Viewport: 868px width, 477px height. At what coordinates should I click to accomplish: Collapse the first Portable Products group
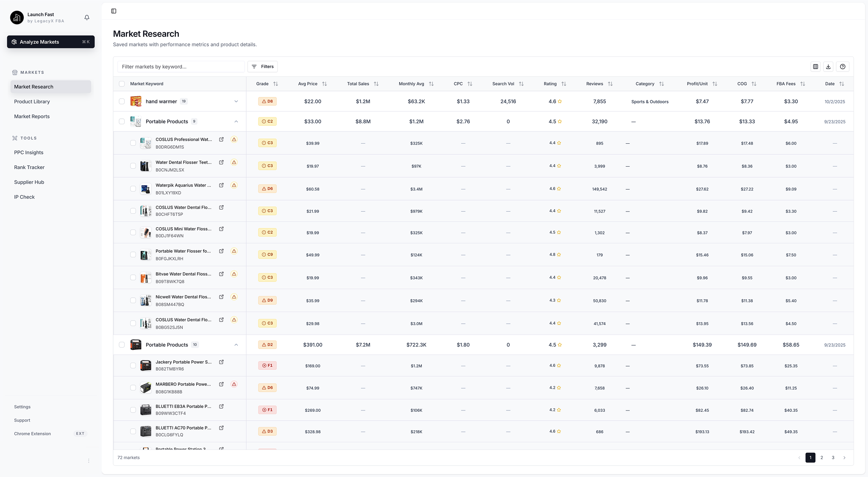(x=236, y=122)
